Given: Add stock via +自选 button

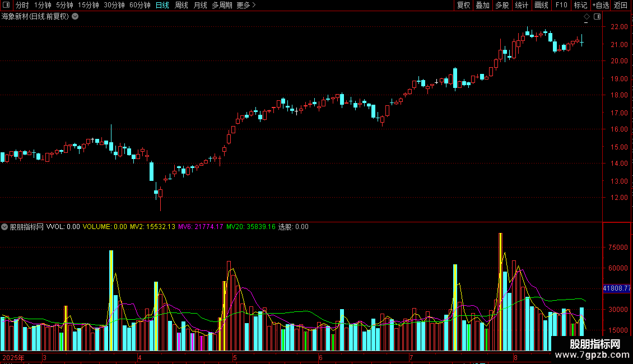Looking at the screenshot, I should tap(601, 5).
